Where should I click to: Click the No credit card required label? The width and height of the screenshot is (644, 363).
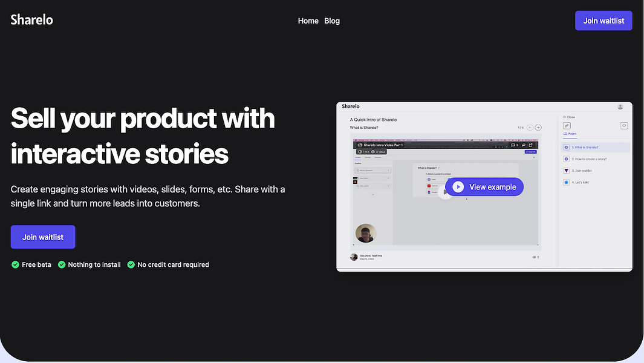(x=173, y=265)
